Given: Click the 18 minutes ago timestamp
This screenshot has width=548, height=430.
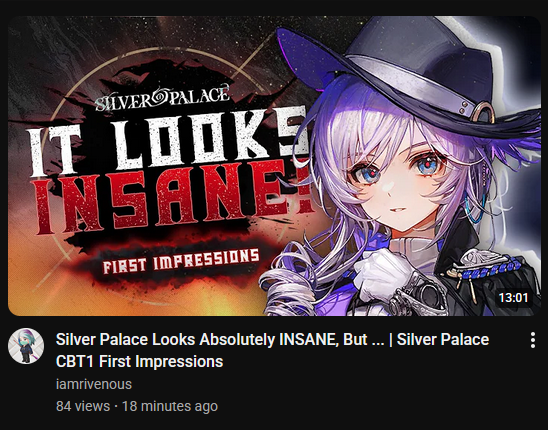Looking at the screenshot, I should click(170, 406).
